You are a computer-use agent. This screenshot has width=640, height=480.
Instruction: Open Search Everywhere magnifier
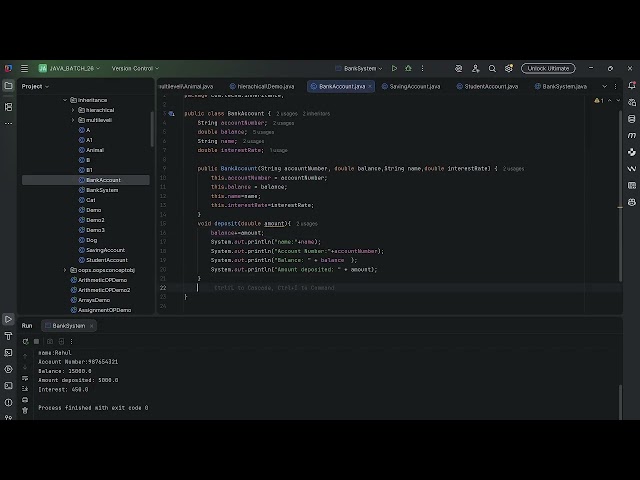(492, 69)
